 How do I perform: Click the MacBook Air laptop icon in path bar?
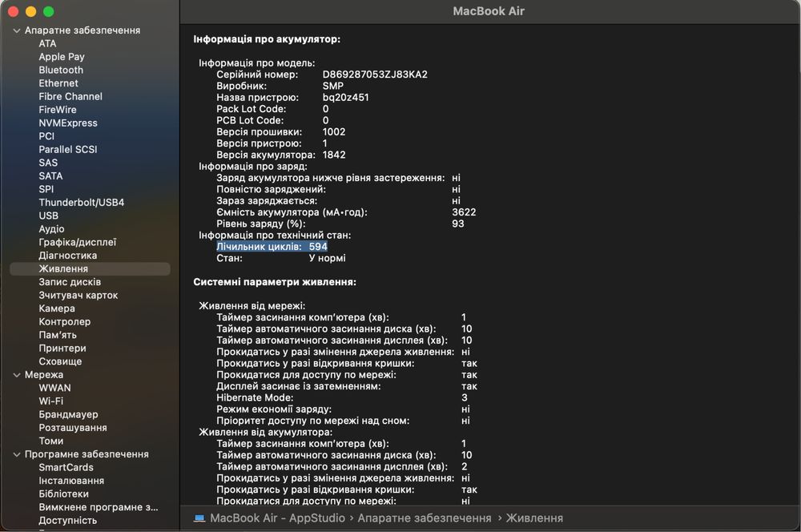point(199,518)
